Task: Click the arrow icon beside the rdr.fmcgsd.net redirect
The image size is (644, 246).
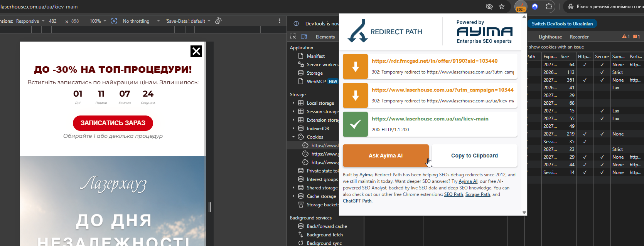Action: 356,67
